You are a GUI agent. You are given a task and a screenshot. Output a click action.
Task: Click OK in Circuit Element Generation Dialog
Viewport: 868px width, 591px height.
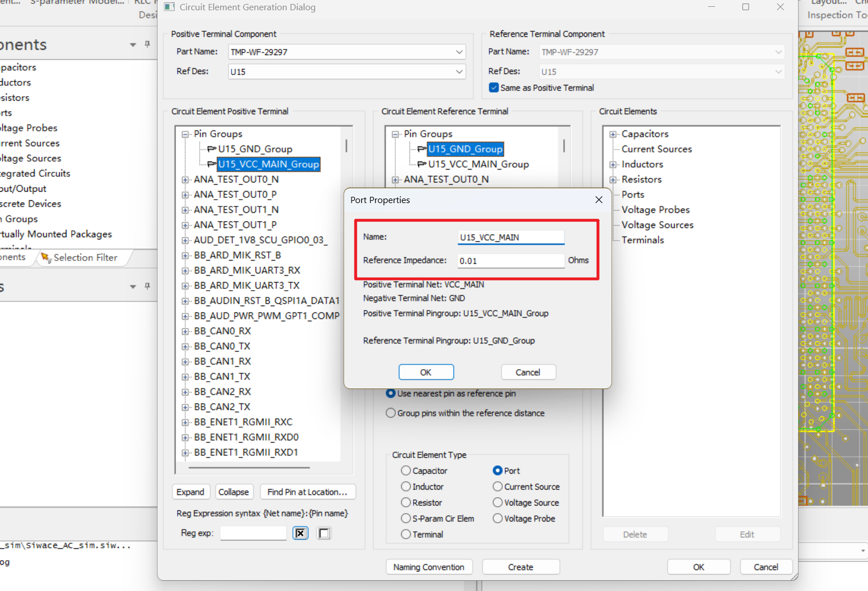[x=698, y=567]
